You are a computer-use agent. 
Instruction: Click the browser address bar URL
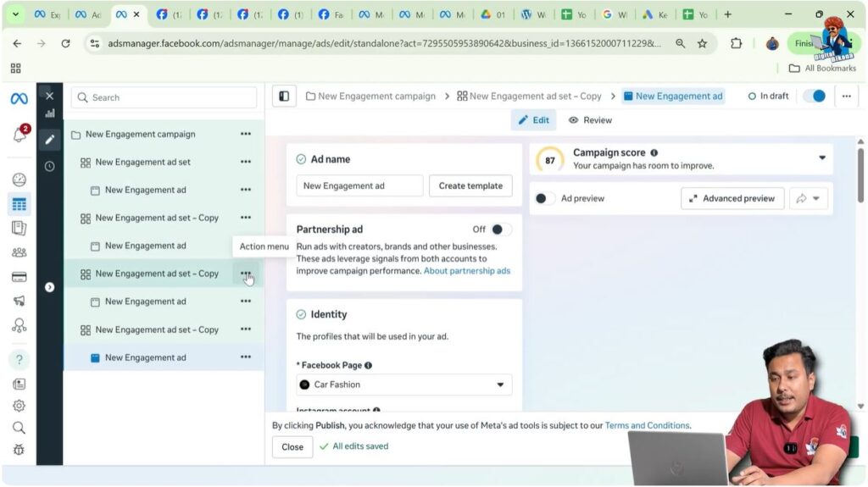click(384, 43)
